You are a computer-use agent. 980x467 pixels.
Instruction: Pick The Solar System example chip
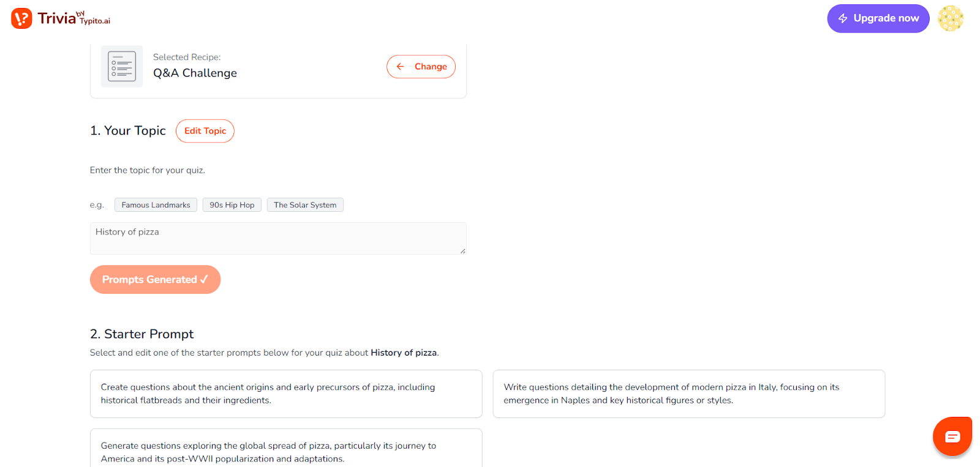pyautogui.click(x=305, y=205)
